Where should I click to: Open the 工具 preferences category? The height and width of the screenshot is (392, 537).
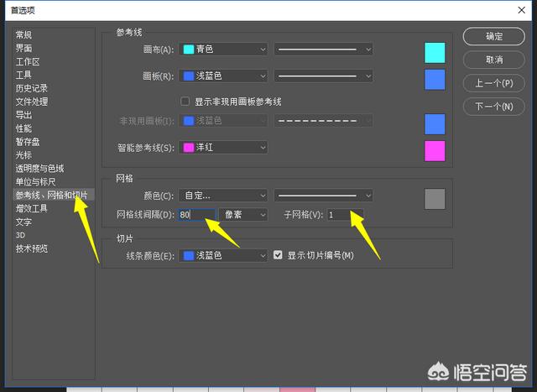click(23, 75)
